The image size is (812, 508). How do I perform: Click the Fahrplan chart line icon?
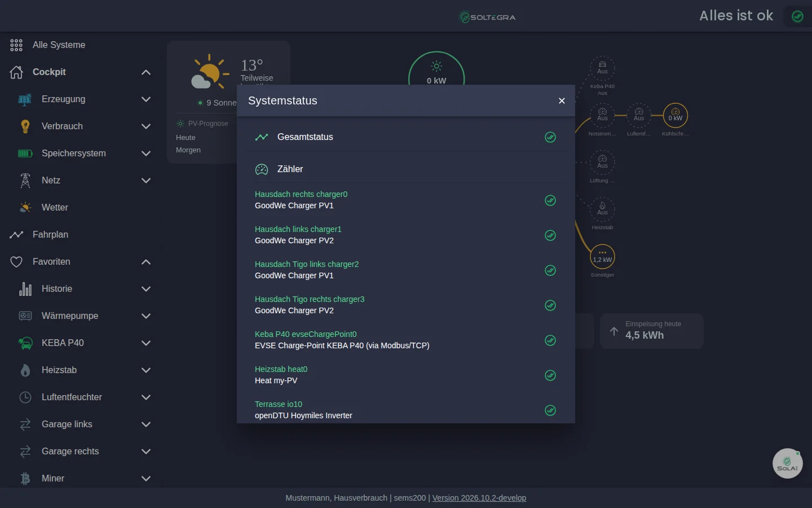pyautogui.click(x=16, y=235)
